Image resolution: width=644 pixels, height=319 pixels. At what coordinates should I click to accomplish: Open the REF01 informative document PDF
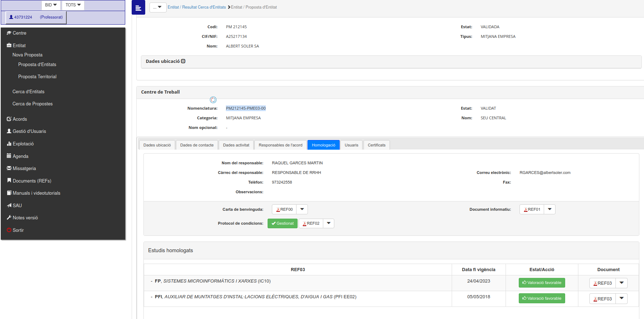[x=532, y=209]
